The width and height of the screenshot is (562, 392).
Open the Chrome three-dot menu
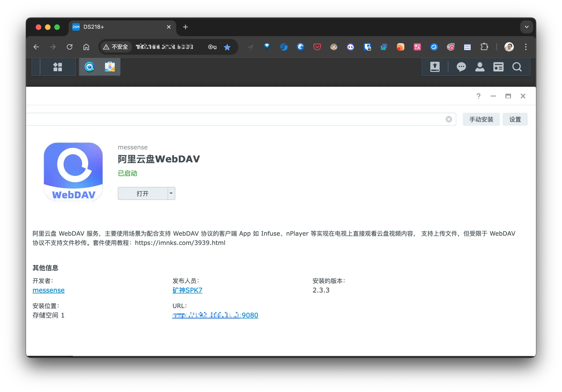526,47
